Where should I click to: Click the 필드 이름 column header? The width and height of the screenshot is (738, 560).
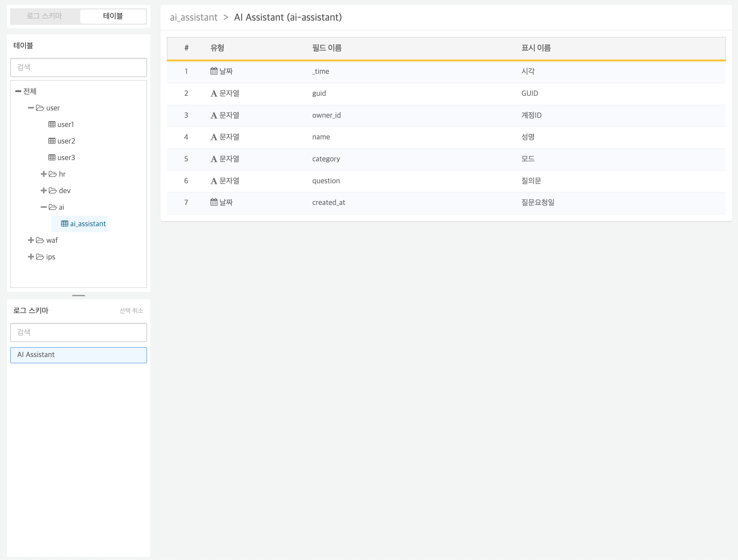click(x=327, y=48)
